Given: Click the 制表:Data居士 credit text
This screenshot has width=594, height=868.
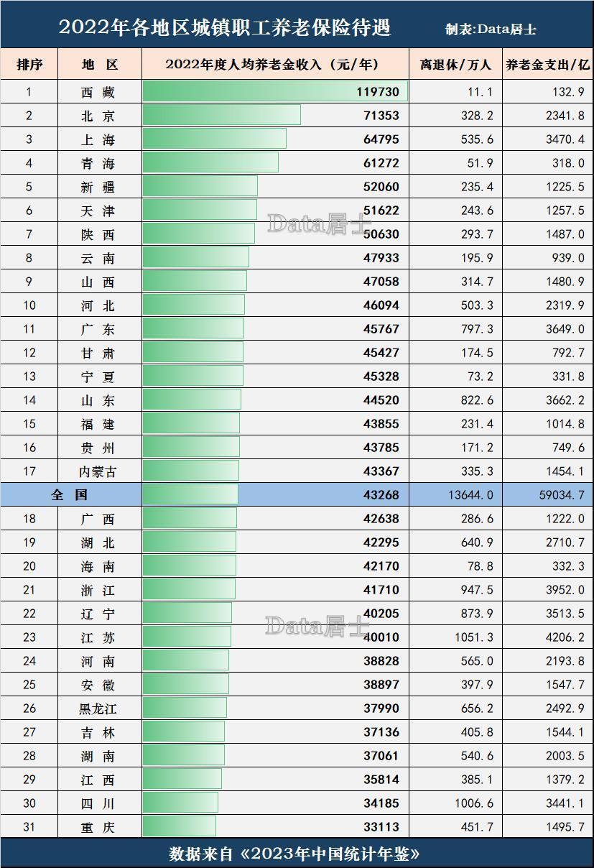Looking at the screenshot, I should click(x=491, y=29).
